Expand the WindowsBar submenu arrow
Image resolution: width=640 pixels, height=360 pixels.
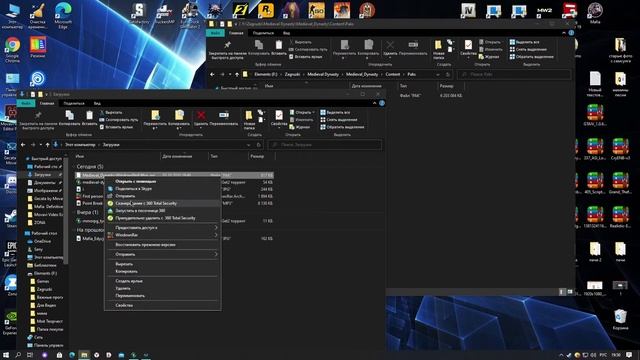(x=216, y=235)
